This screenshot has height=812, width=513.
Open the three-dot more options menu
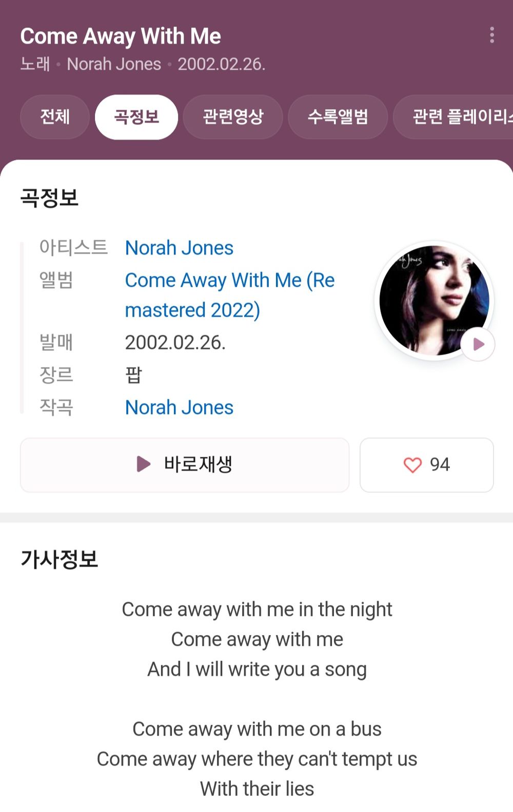coord(491,35)
